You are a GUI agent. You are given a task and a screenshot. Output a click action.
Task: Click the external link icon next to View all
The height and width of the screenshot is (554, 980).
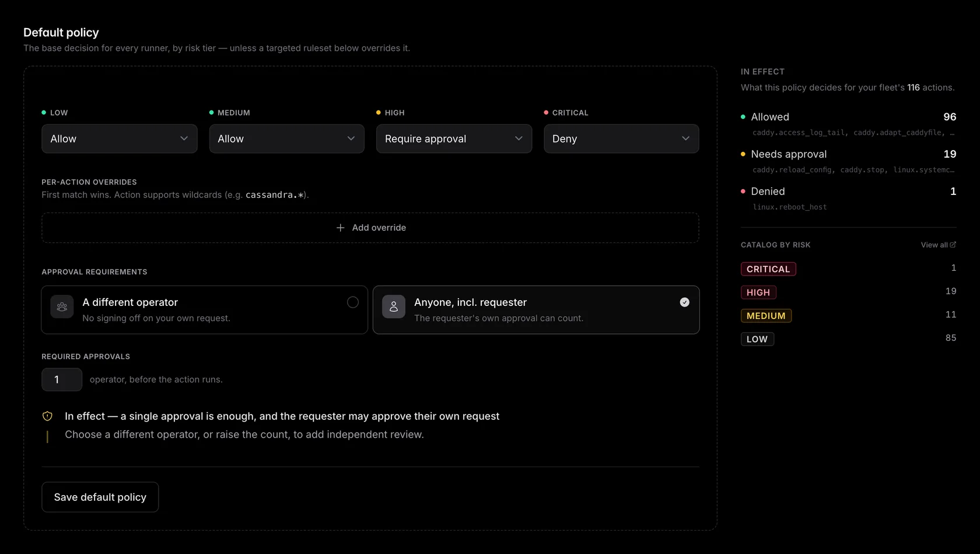coord(953,245)
